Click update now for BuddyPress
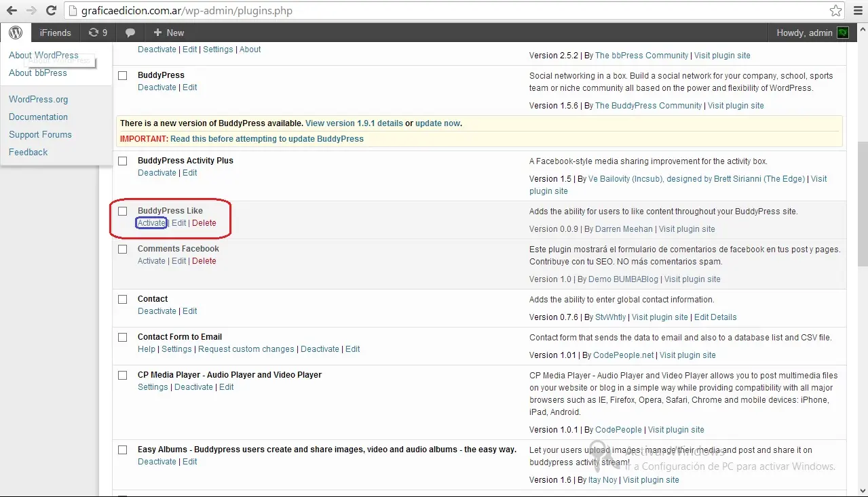868x497 pixels. click(438, 123)
